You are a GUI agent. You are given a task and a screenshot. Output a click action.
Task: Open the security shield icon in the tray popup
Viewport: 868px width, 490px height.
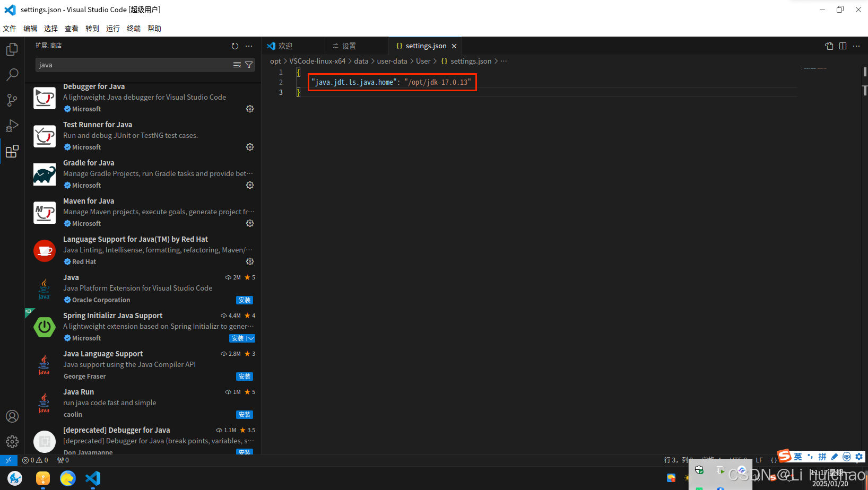click(x=699, y=470)
